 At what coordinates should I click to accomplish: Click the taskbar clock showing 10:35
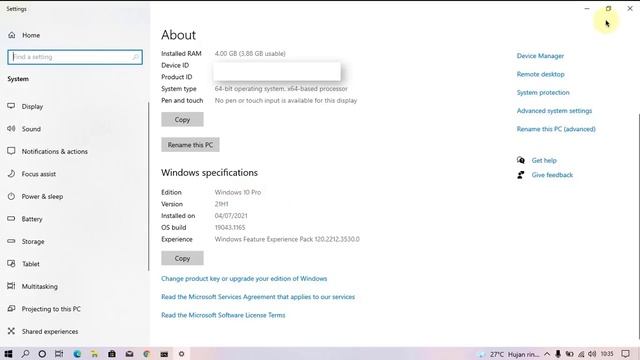tap(607, 354)
